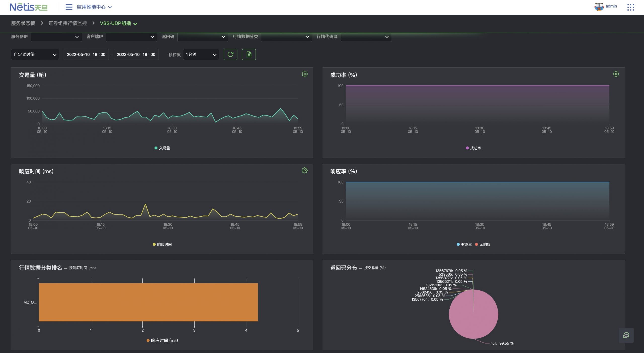Go to 服务状态板 breadcrumb link
The image size is (644, 353).
[x=23, y=23]
